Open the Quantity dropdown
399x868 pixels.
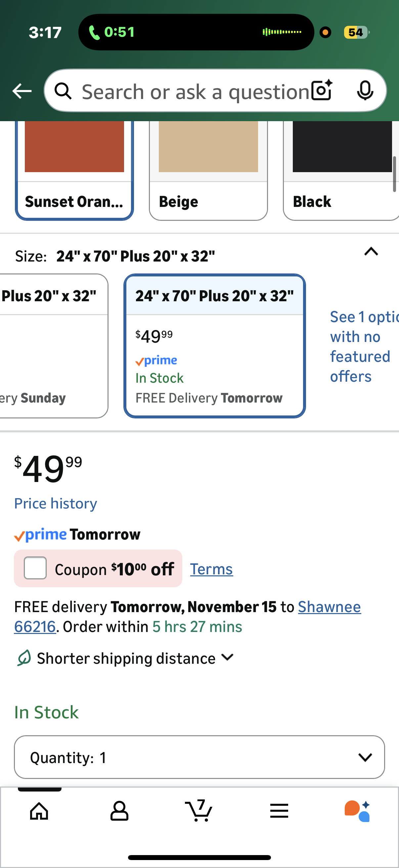pos(199,757)
